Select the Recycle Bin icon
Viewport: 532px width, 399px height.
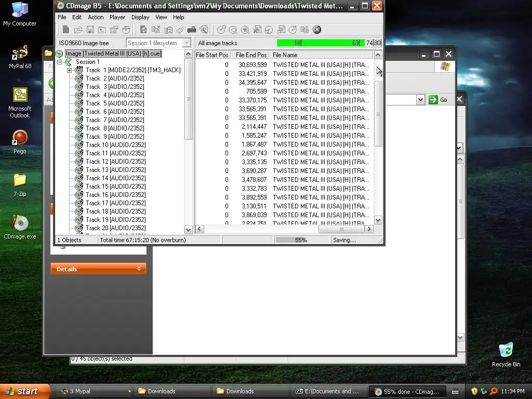tap(506, 354)
